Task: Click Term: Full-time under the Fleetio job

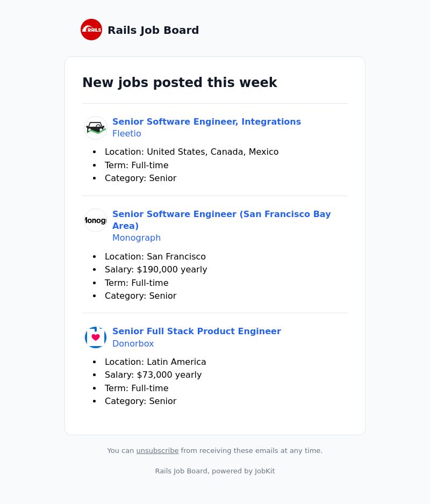Action: [x=137, y=165]
